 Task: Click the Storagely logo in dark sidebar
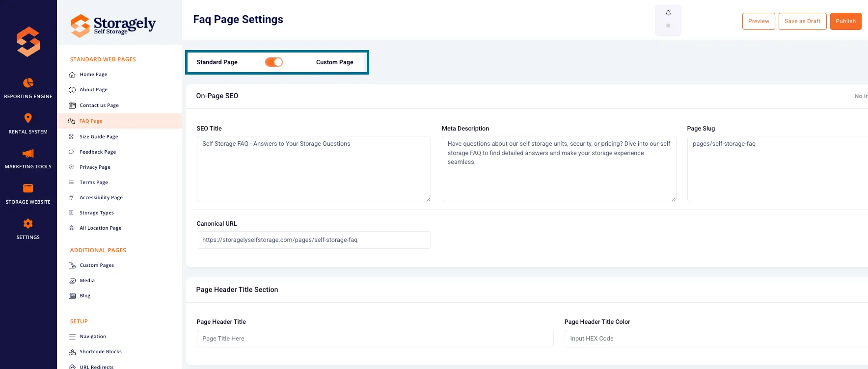[28, 42]
